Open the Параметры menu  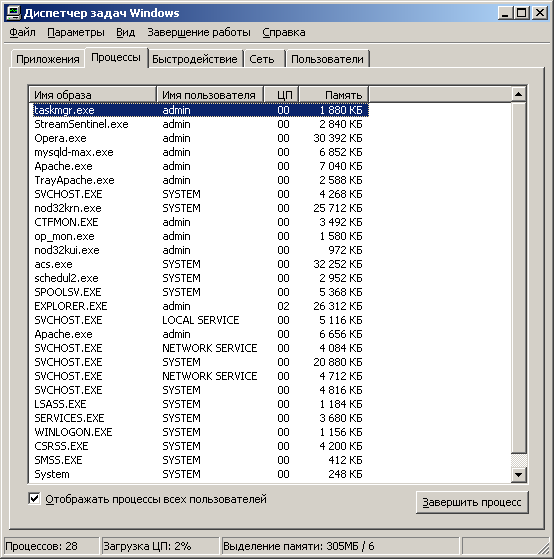pyautogui.click(x=76, y=32)
